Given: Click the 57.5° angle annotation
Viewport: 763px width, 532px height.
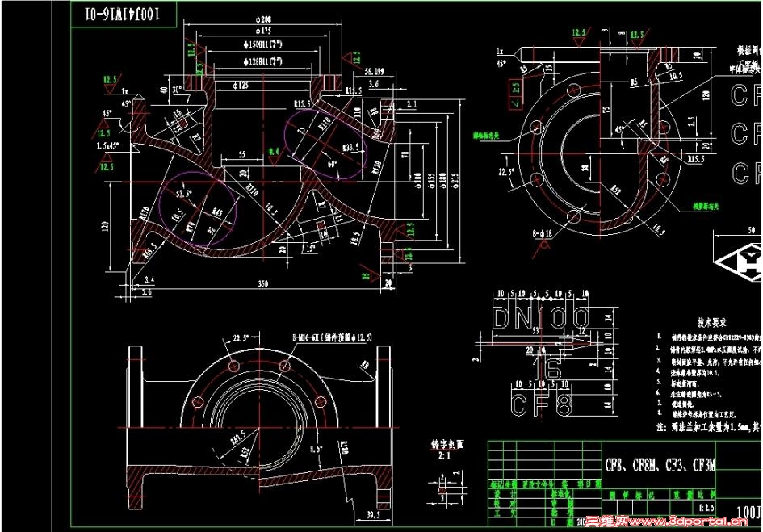Looking at the screenshot, I should 184,193.
